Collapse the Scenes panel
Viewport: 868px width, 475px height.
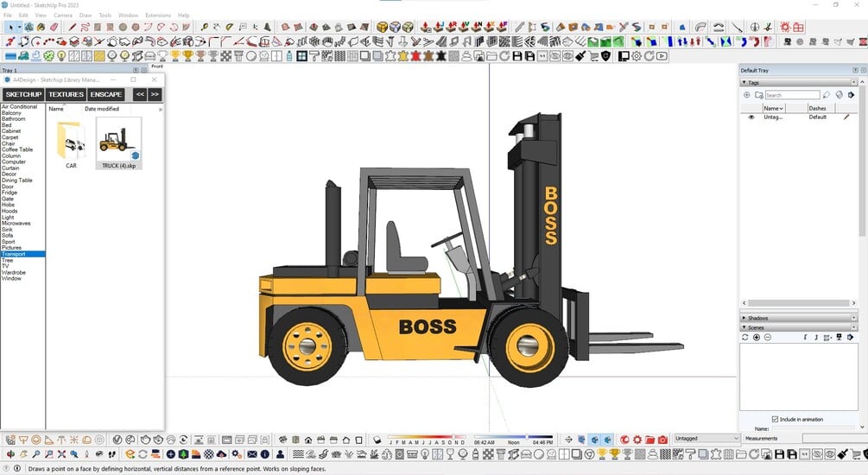point(744,327)
